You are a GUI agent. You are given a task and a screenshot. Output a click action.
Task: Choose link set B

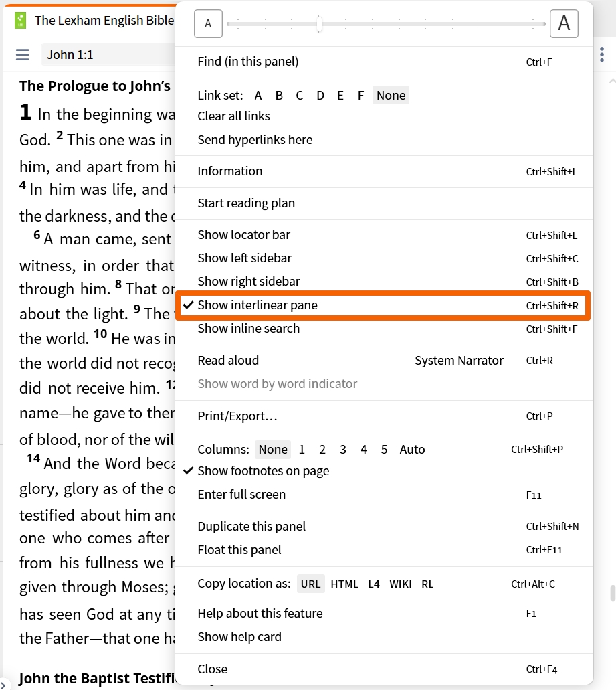279,96
